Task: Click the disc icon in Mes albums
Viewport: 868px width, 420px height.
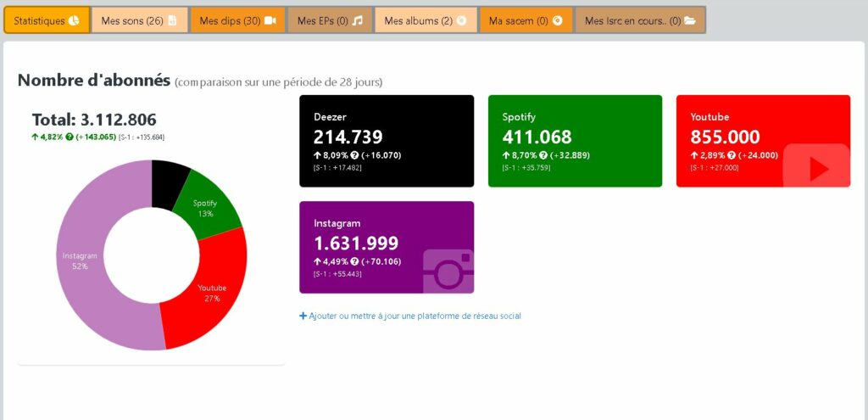Action: [461, 20]
